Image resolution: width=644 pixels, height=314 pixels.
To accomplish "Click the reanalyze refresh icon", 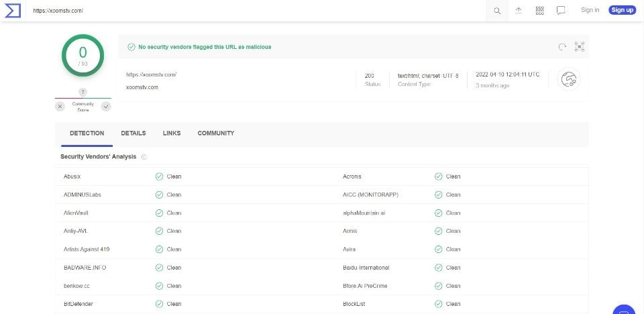I will coord(562,47).
